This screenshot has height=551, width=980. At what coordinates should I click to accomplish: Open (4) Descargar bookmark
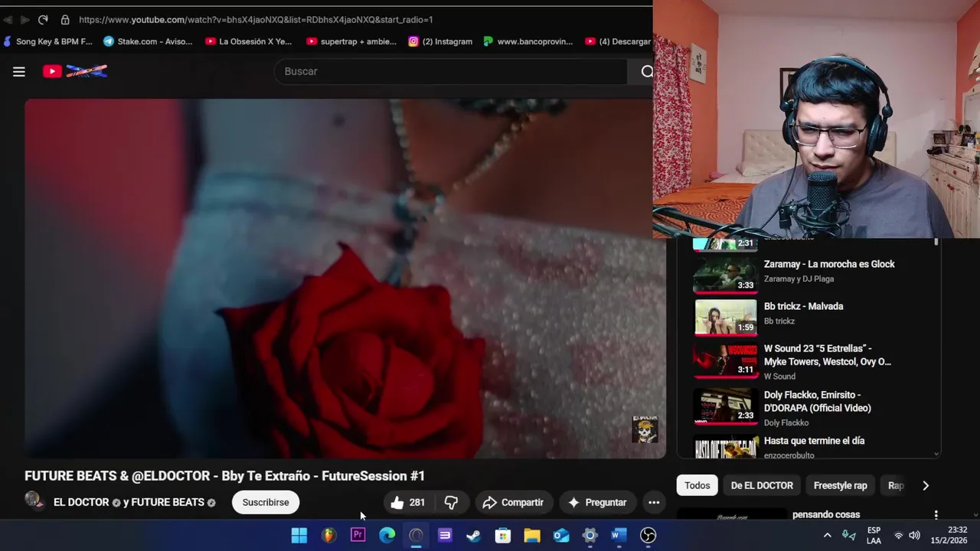pos(618,41)
